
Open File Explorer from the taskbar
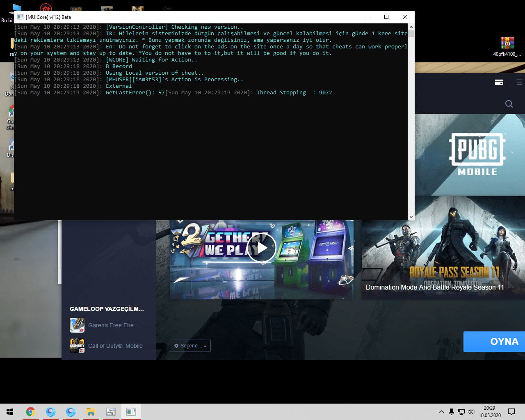coord(91,412)
